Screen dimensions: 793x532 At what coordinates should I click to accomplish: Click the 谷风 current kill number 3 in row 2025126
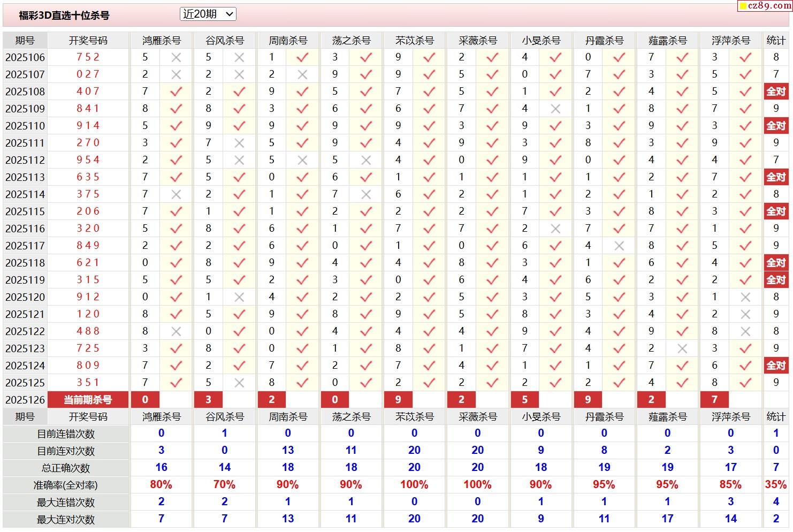point(208,400)
